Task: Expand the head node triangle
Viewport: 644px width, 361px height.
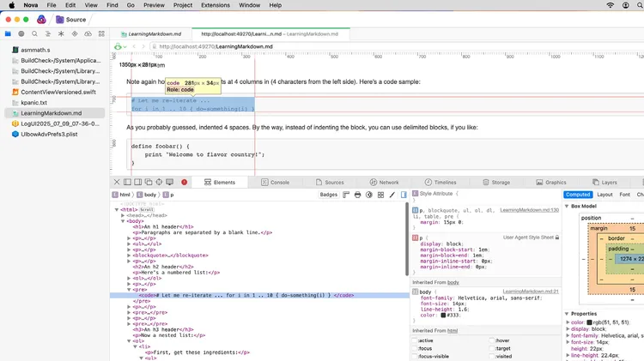Action: point(123,215)
